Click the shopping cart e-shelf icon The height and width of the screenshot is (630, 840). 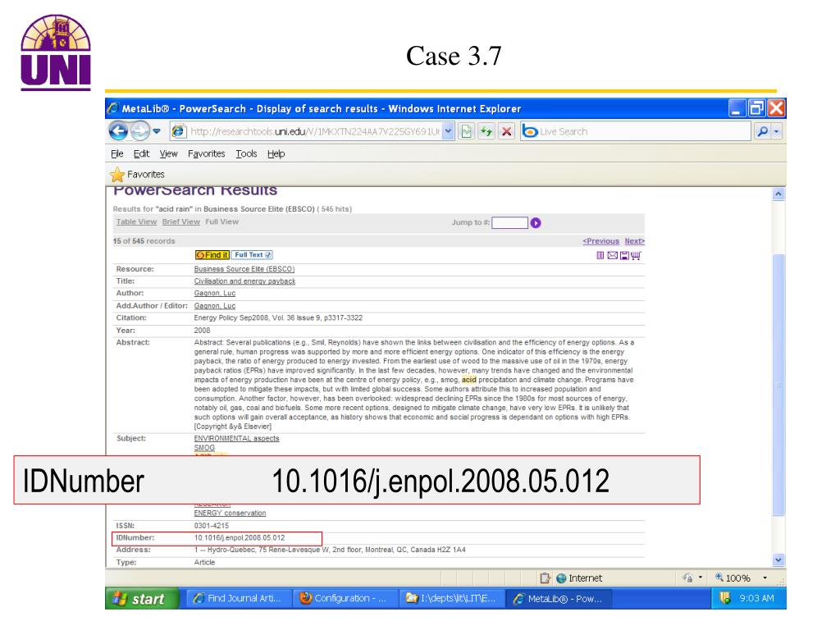click(x=636, y=256)
